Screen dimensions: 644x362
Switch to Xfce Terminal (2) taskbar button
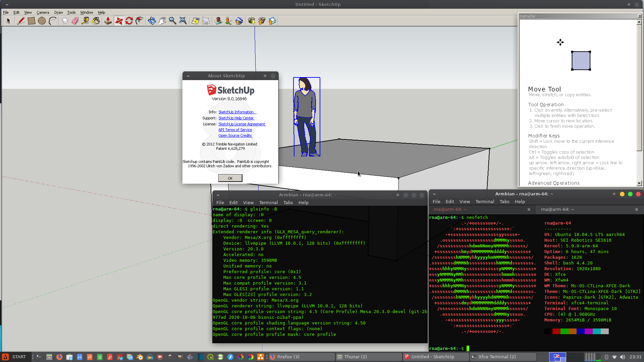[503, 357]
